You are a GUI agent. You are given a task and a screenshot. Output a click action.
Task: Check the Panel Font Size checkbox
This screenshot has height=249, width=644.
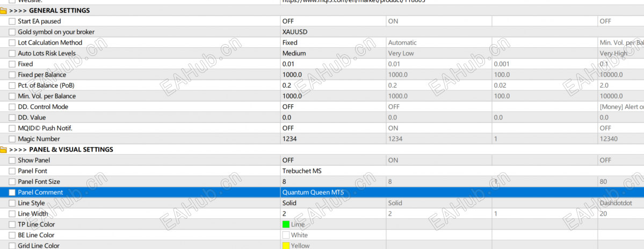[12, 182]
